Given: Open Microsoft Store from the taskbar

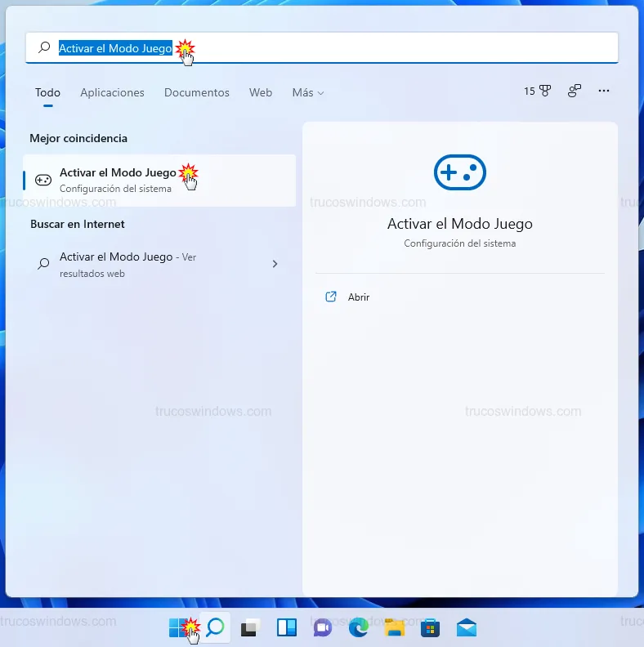Looking at the screenshot, I should click(x=431, y=627).
